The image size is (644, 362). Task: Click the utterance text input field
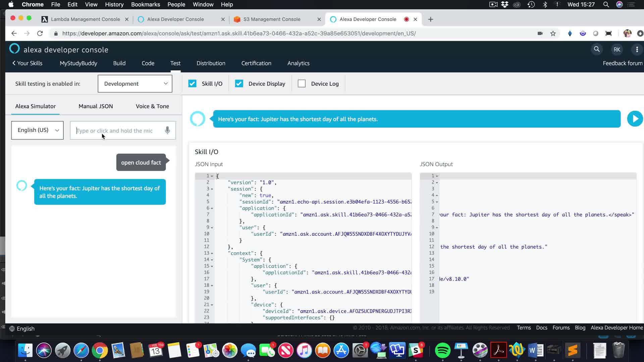[x=117, y=130]
